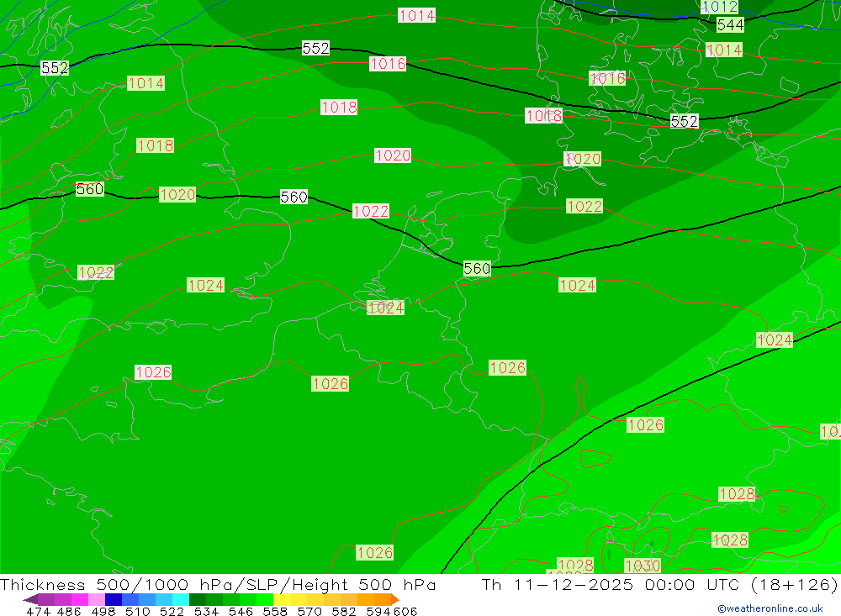Click the legend value 474
Image resolution: width=841 pixels, height=616 pixels.
point(38,611)
